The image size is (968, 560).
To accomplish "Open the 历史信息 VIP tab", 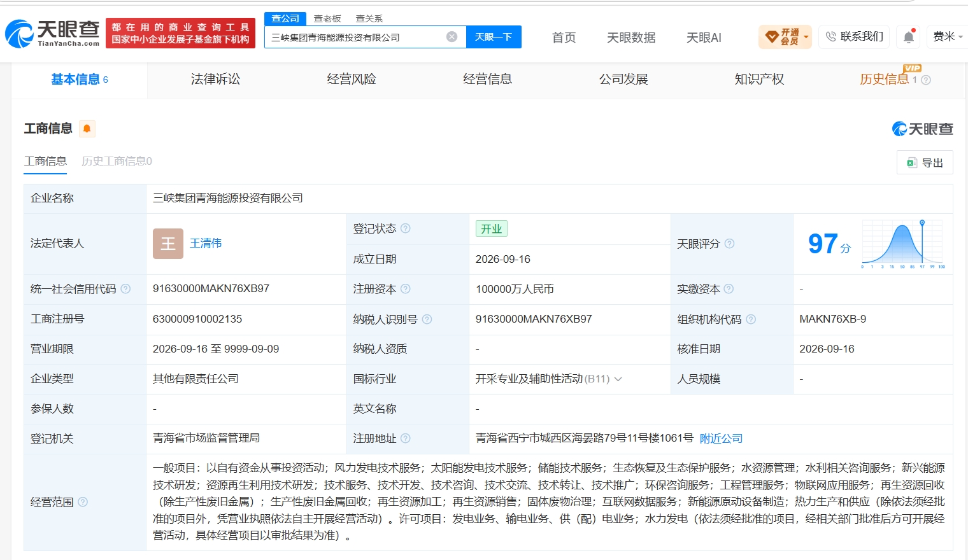I will tap(885, 80).
